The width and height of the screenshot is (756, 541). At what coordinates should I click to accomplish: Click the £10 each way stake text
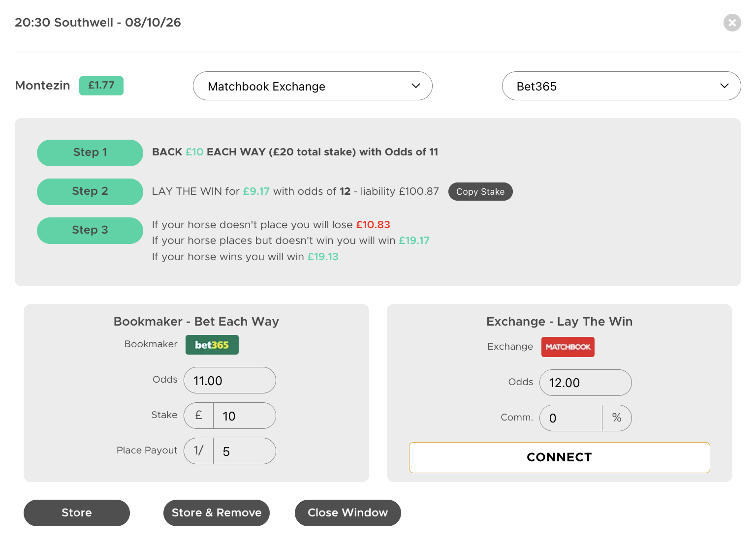(x=194, y=152)
